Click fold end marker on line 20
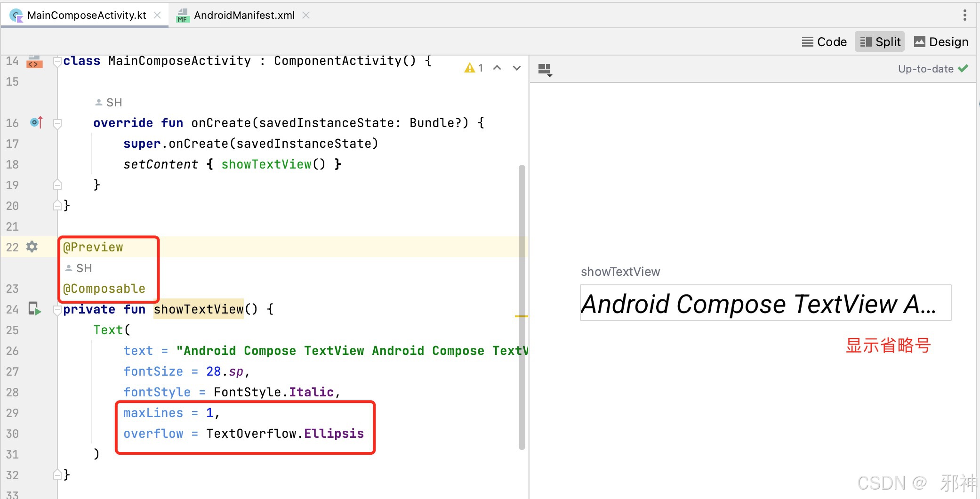The height and width of the screenshot is (499, 980). pos(57,205)
